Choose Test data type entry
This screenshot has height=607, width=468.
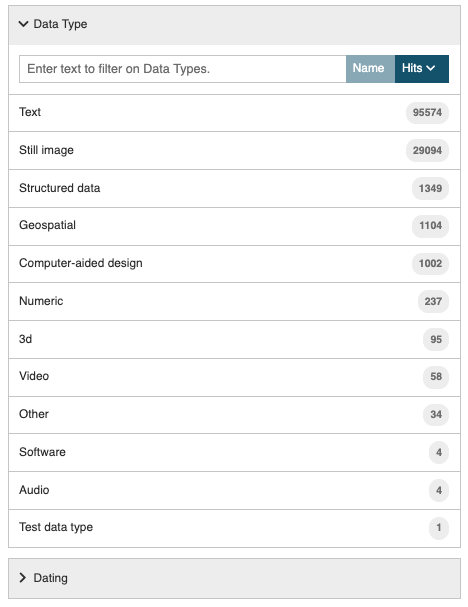(x=234, y=528)
